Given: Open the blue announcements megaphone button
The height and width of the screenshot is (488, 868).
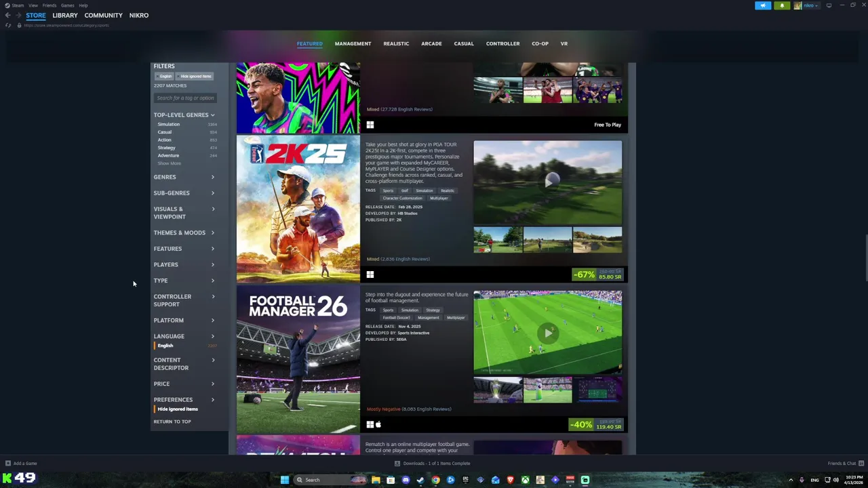Looking at the screenshot, I should 763,5.
